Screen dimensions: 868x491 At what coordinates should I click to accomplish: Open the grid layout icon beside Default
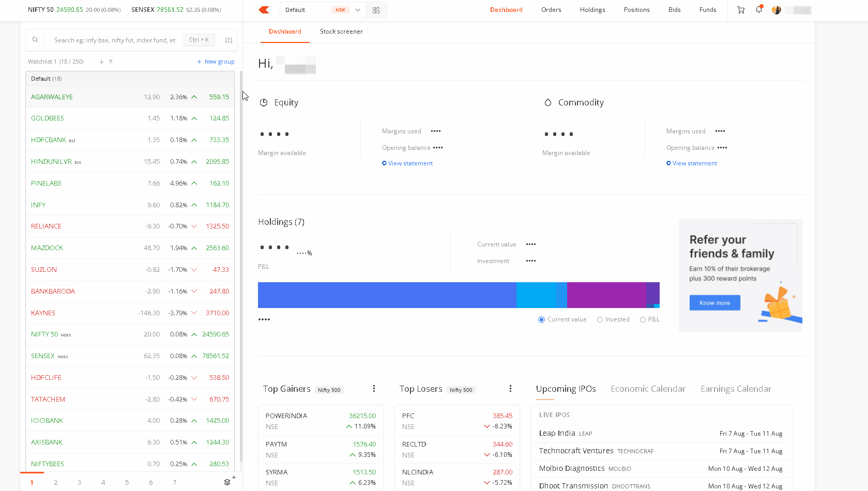tap(376, 10)
